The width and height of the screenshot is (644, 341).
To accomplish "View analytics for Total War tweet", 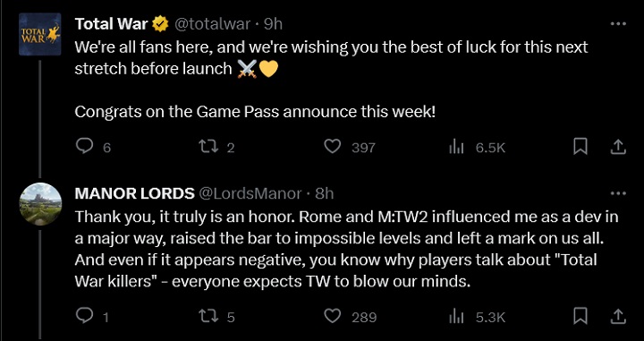I will (x=456, y=147).
